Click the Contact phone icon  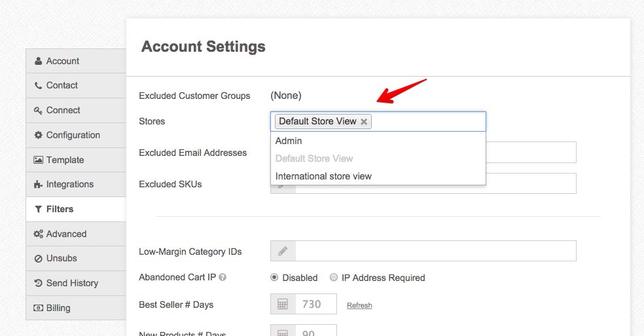38,86
